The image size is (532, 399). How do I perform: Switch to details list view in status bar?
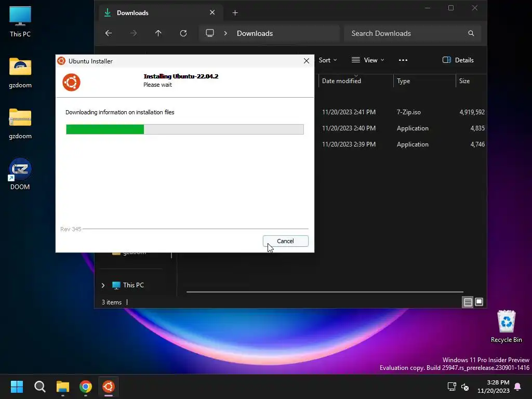468,302
